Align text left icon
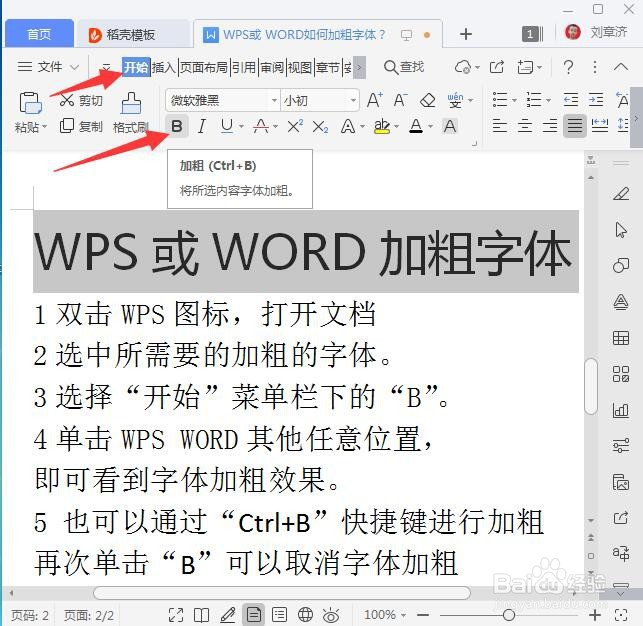The image size is (643, 626). (x=499, y=125)
